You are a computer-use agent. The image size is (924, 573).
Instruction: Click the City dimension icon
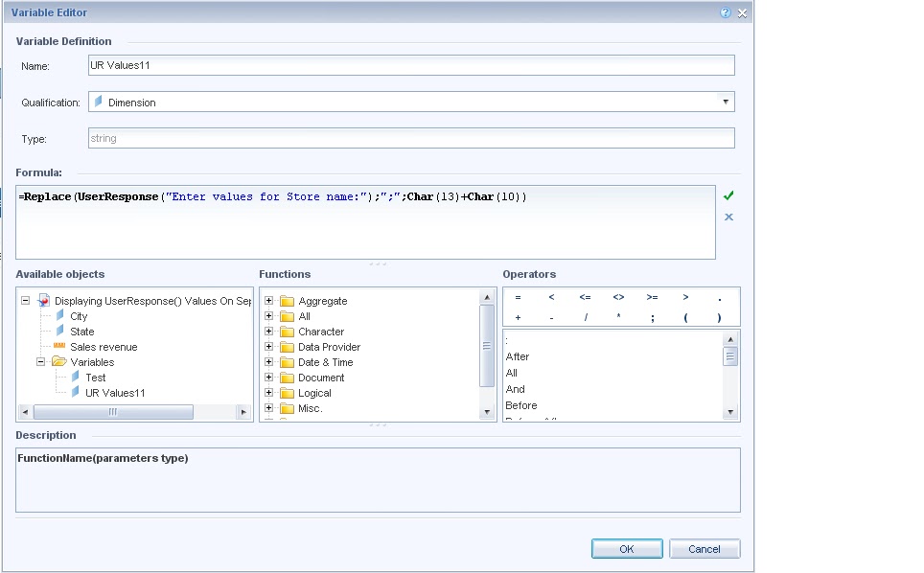click(59, 315)
